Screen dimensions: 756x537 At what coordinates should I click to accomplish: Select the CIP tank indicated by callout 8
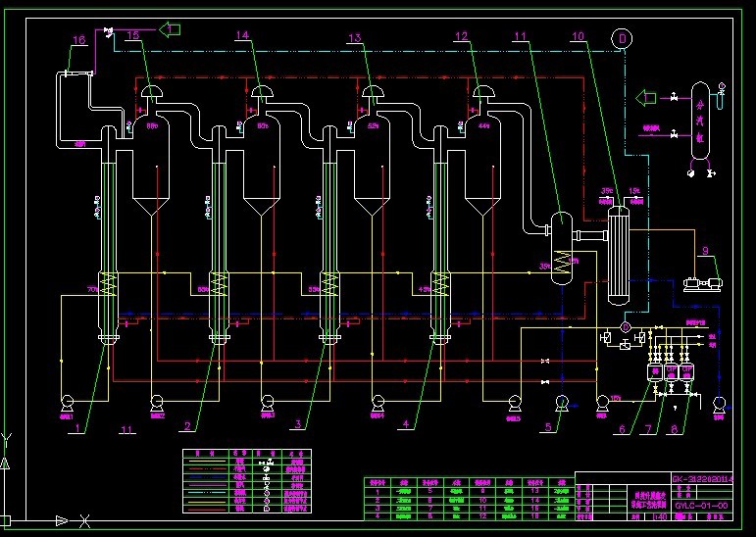686,372
